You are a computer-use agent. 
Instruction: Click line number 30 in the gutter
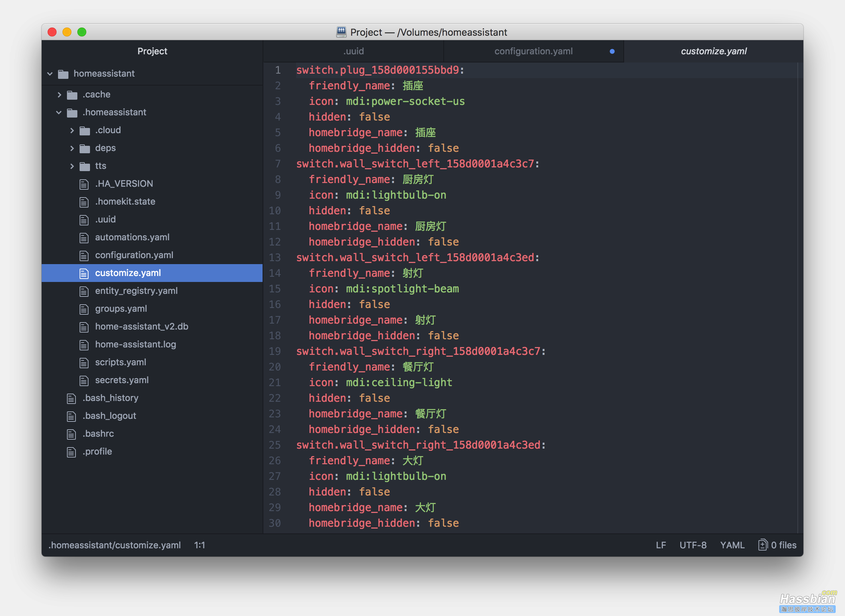[275, 523]
